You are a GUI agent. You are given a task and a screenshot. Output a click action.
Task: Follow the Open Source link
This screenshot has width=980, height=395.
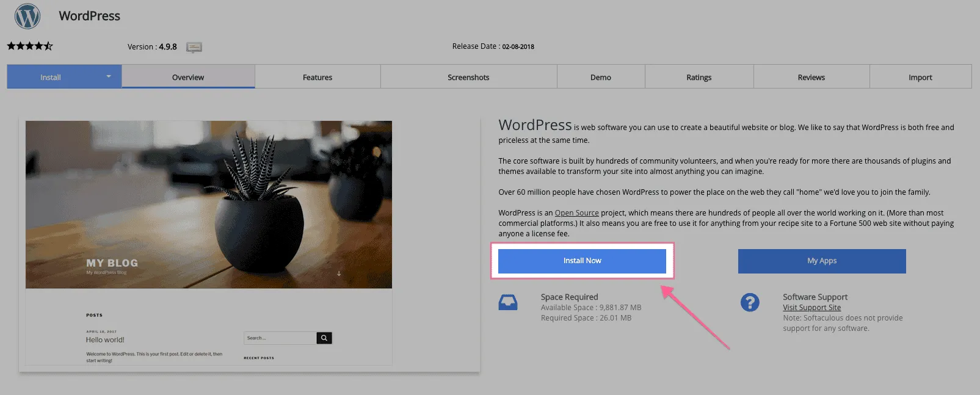[576, 213]
